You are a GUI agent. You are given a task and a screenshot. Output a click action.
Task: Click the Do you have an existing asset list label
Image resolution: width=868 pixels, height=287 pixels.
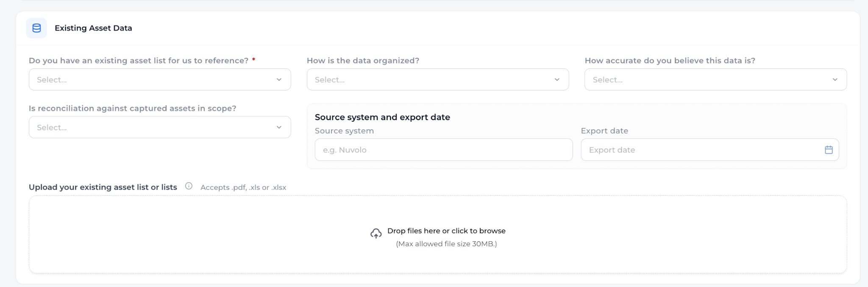click(139, 61)
